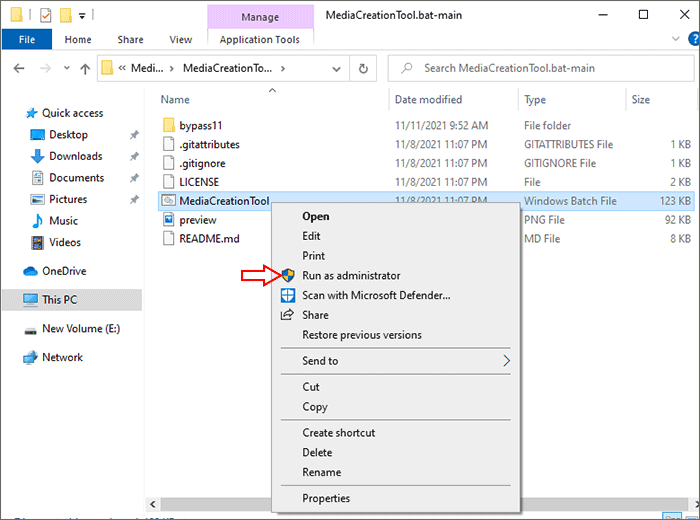
Task: Click the Microsoft Defender scan icon
Action: point(288,295)
